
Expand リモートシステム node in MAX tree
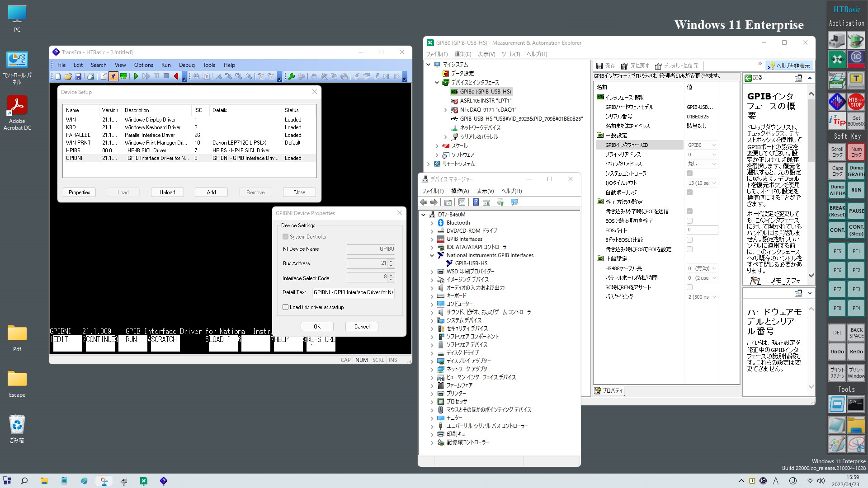pos(428,164)
